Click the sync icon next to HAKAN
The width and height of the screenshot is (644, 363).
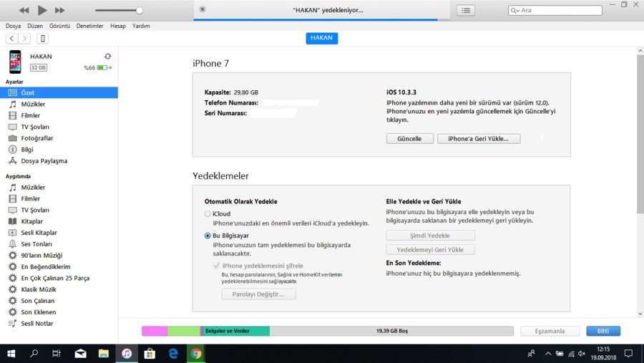point(107,57)
